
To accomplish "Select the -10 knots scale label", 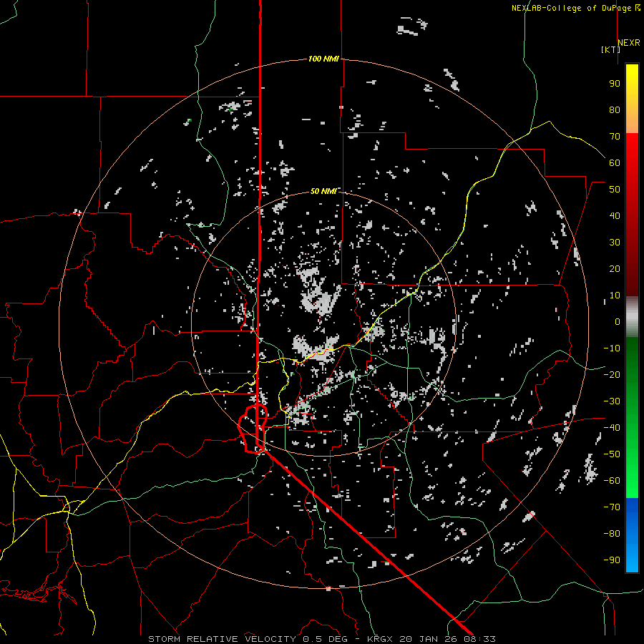I will click(x=612, y=348).
